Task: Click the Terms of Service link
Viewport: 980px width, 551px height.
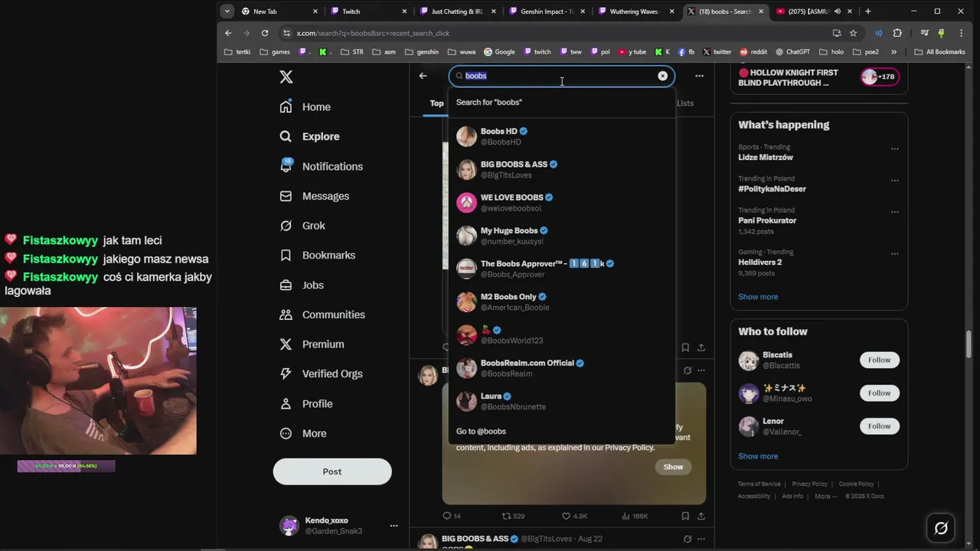Action: [759, 484]
